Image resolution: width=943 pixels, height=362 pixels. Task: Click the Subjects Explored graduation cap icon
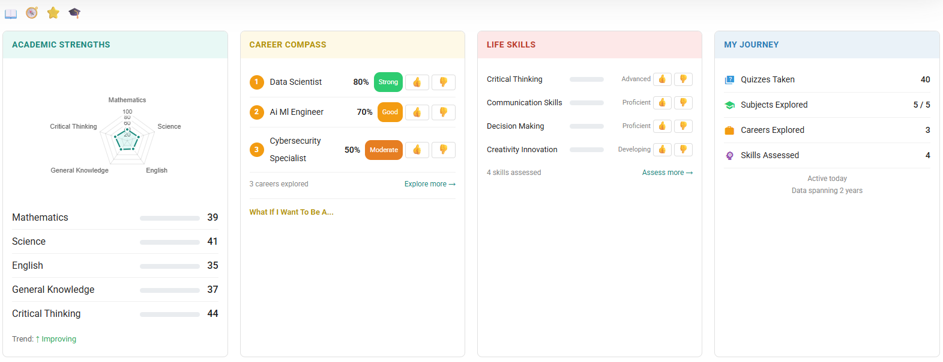tap(730, 105)
